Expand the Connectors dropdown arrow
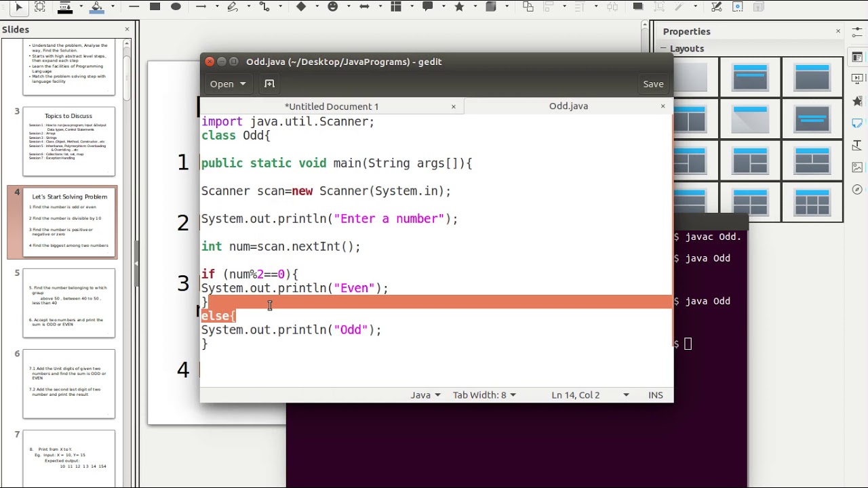 point(280,7)
